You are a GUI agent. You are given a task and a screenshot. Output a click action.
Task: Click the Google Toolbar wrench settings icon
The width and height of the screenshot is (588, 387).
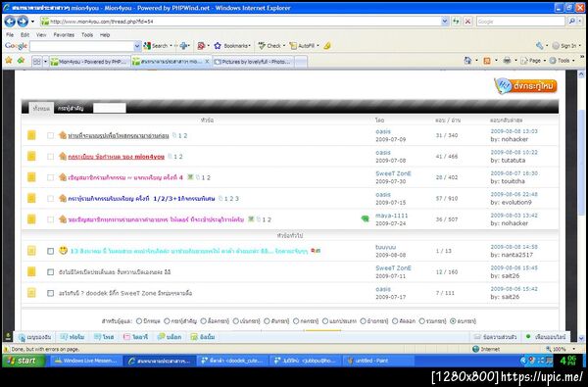pos(540,46)
